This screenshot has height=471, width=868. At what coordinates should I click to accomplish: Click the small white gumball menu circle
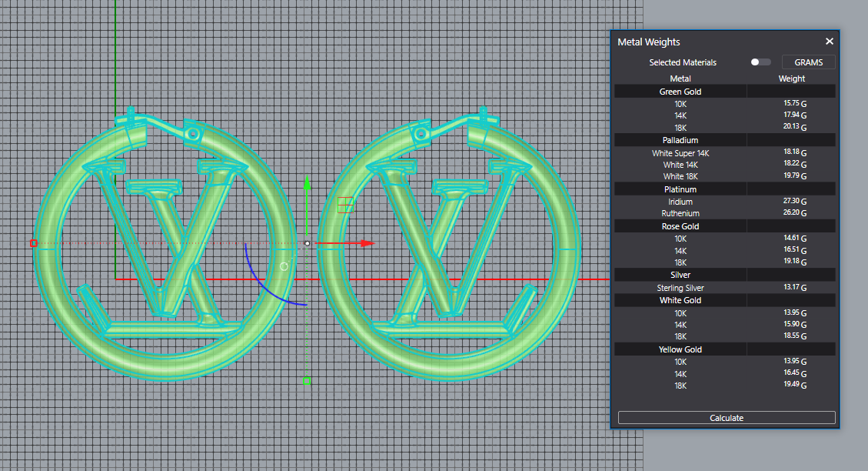coord(284,266)
